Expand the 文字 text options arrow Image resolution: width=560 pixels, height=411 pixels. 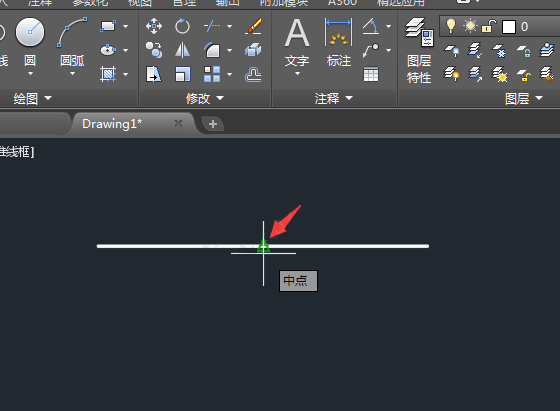[297, 74]
